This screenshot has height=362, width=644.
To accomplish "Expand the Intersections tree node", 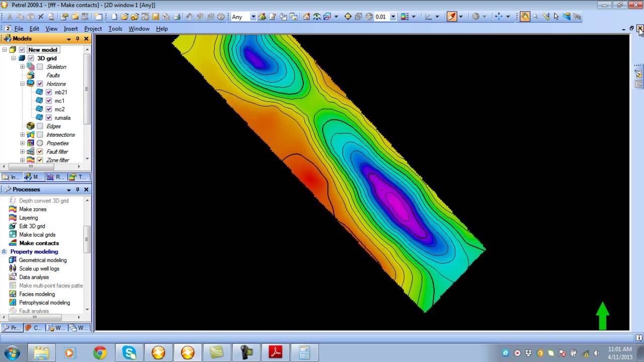I will (x=22, y=135).
